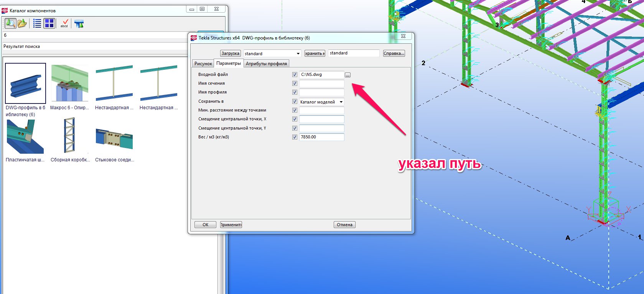Toggle the 'Вес / м3 (кг/м3)' checkbox
This screenshot has width=644, height=294.
[x=295, y=137]
